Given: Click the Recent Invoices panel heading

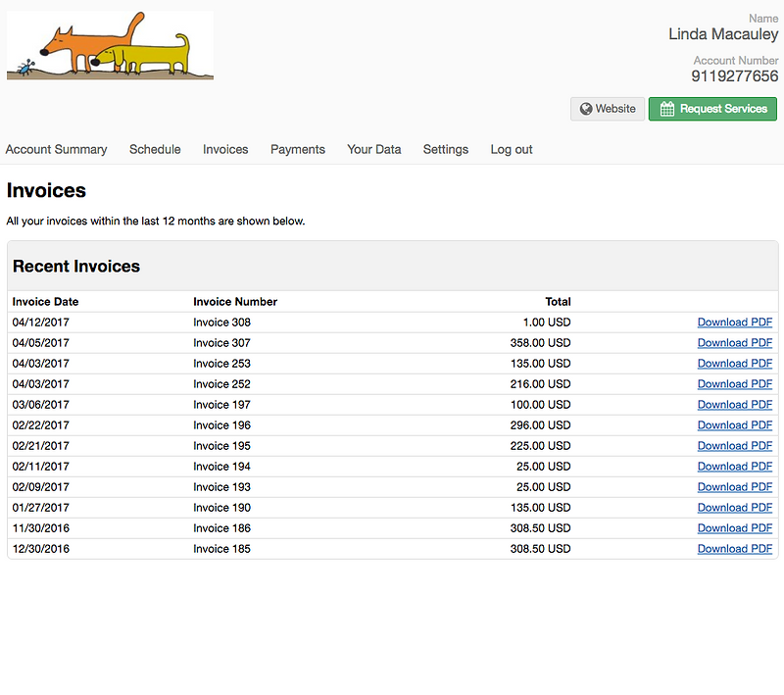Looking at the screenshot, I should click(76, 267).
